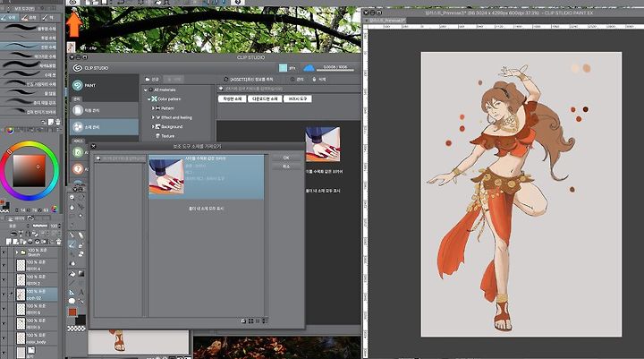The width and height of the screenshot is (644, 359).
Task: Hide the color_body layer
Action: click(x=4, y=338)
